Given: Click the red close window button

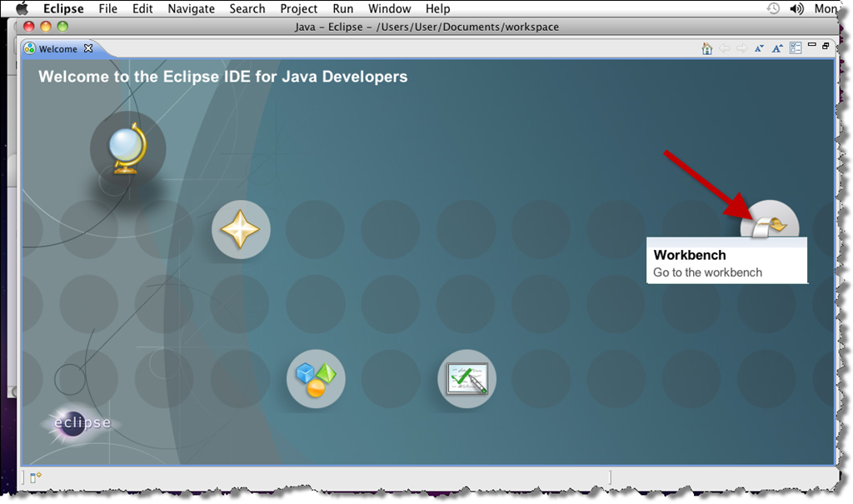Looking at the screenshot, I should tap(29, 26).
